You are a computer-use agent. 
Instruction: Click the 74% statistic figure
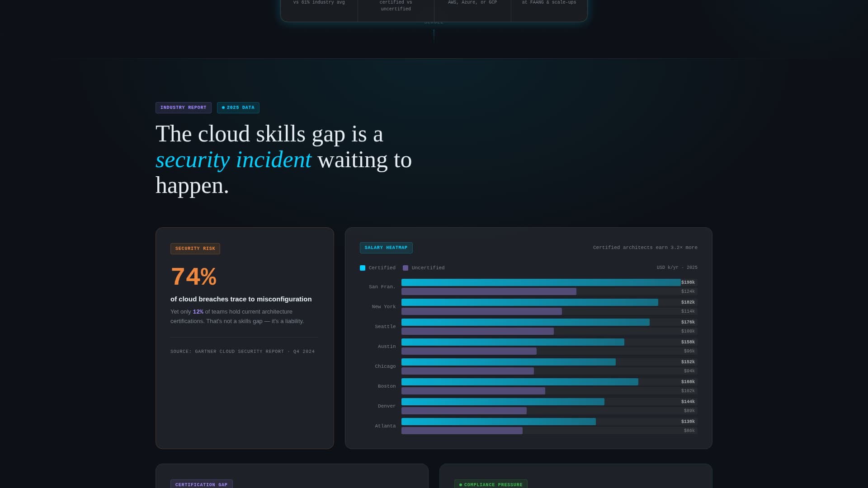(x=193, y=277)
